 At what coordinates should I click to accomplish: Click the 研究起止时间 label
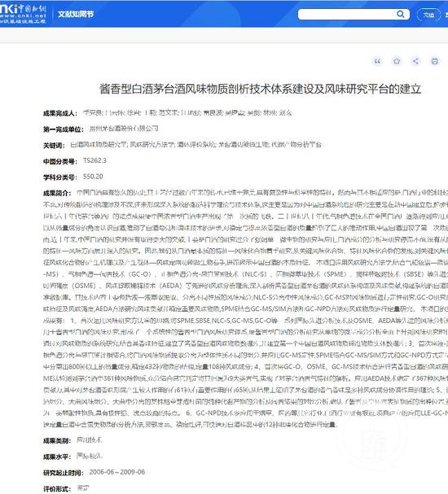(x=64, y=473)
